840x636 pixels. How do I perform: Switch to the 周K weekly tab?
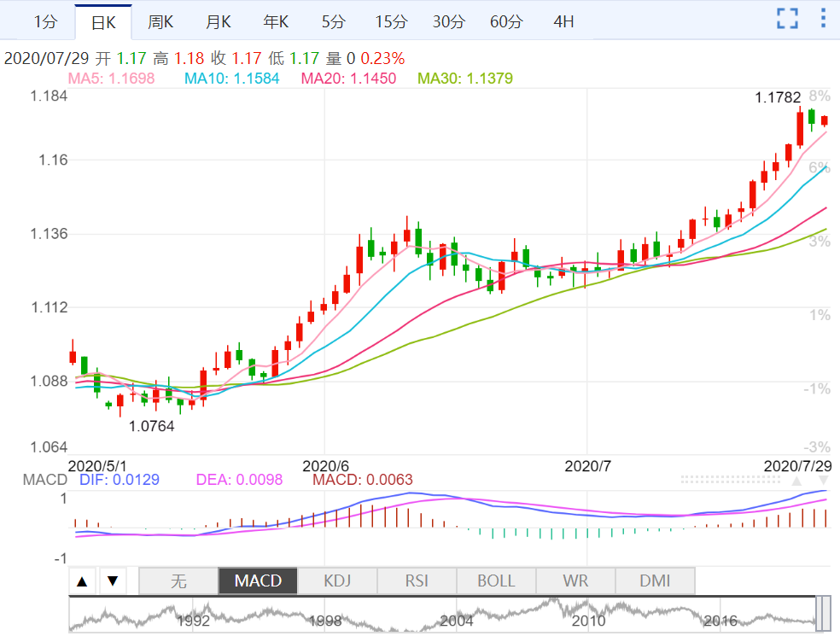pyautogui.click(x=160, y=22)
